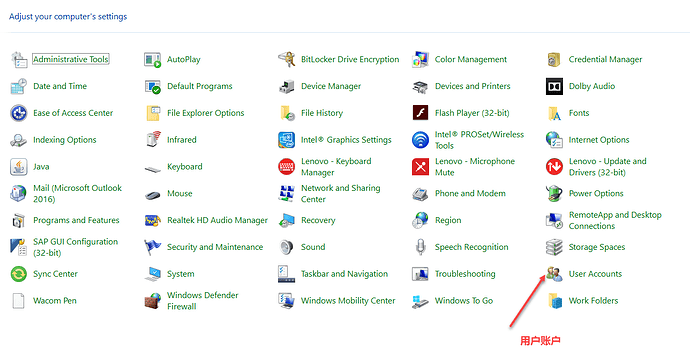
Task: Open the Default Programs icon
Action: tap(153, 86)
